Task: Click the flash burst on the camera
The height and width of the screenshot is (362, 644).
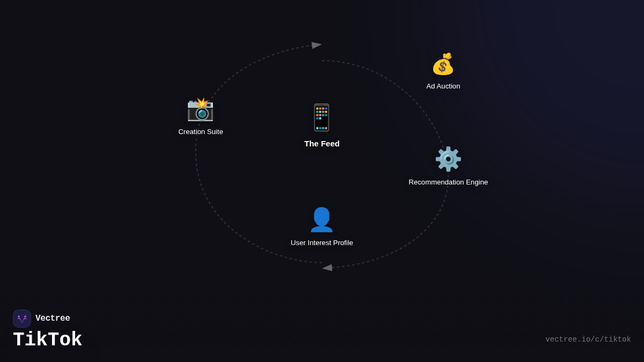Action: pyautogui.click(x=202, y=102)
